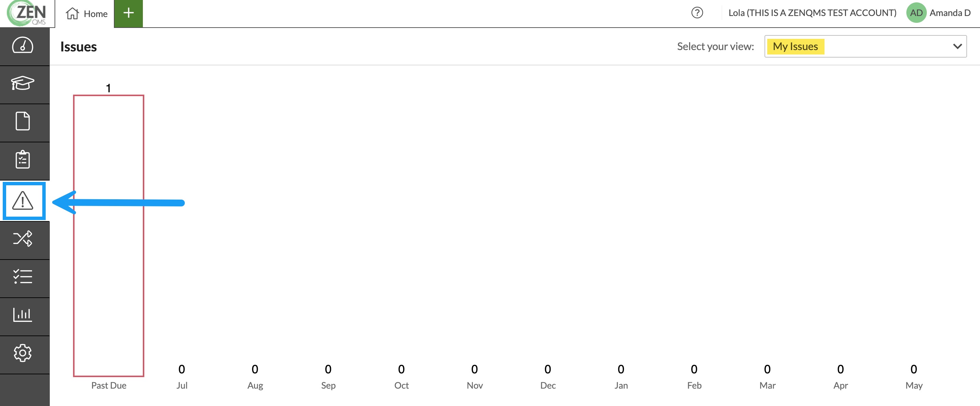This screenshot has width=980, height=406.
Task: Click the Past Due bar in chart
Action: coord(108,236)
